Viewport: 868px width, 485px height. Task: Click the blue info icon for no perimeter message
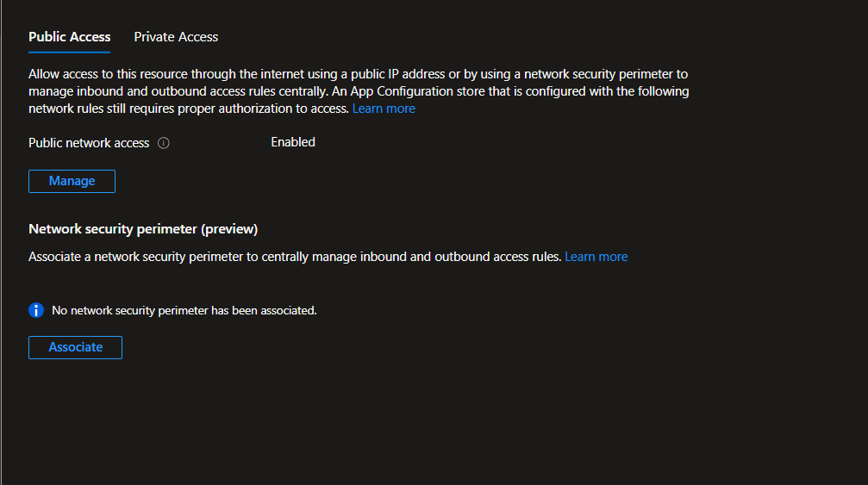point(36,310)
